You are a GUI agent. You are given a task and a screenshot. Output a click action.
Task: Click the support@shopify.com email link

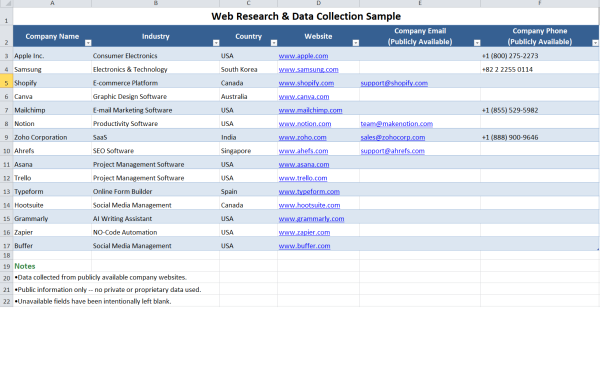pyautogui.click(x=394, y=83)
